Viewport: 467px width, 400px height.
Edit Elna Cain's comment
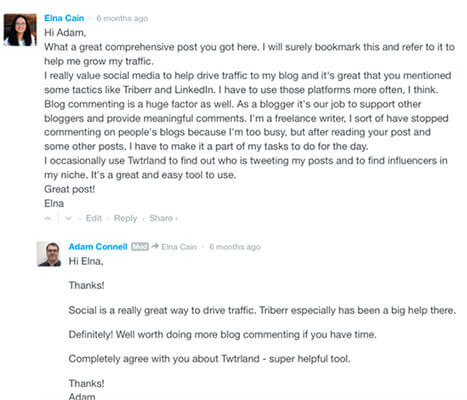coord(94,218)
